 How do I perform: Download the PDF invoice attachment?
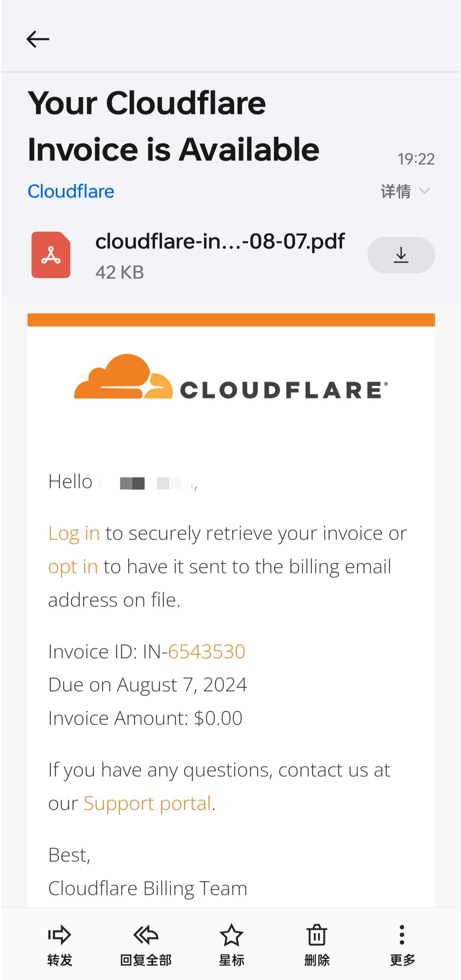point(400,255)
